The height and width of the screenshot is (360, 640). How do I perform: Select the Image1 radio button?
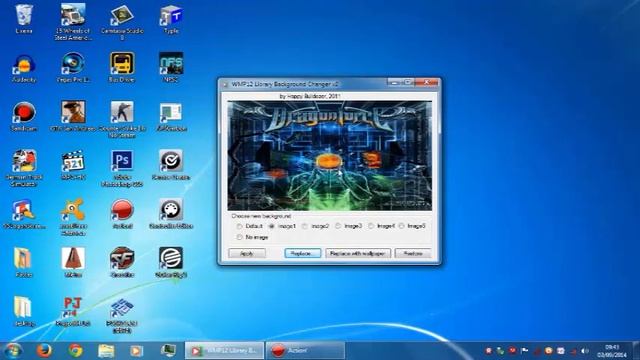[x=272, y=226]
